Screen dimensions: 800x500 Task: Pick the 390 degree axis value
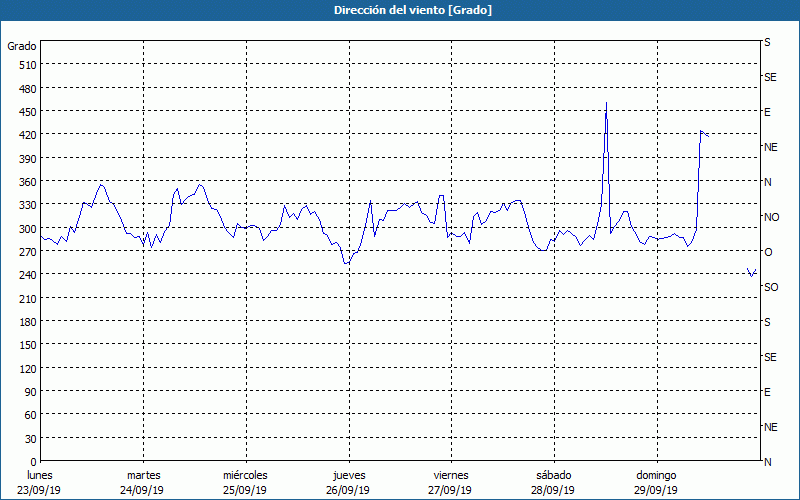click(28, 159)
